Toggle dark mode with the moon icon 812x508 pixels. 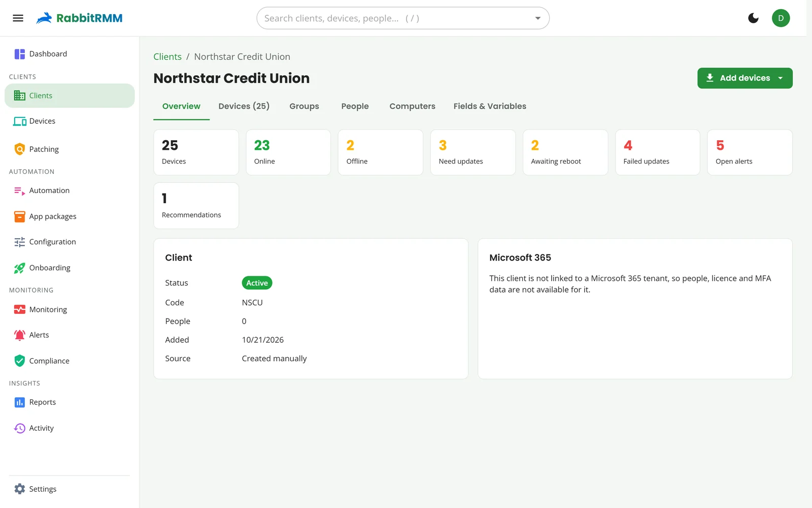pyautogui.click(x=753, y=18)
